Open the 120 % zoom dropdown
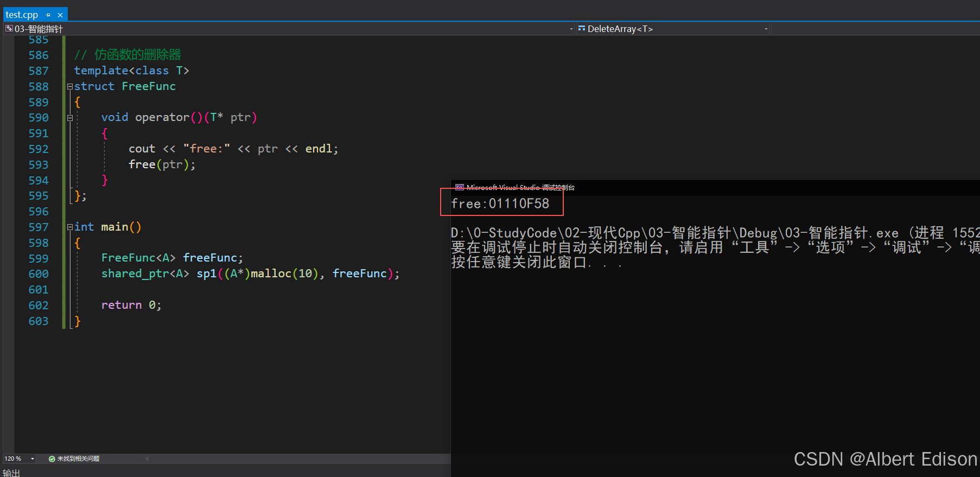 [33, 459]
